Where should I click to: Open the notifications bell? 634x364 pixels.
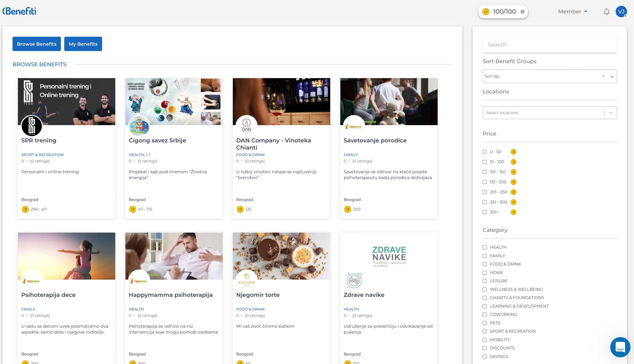click(x=606, y=12)
